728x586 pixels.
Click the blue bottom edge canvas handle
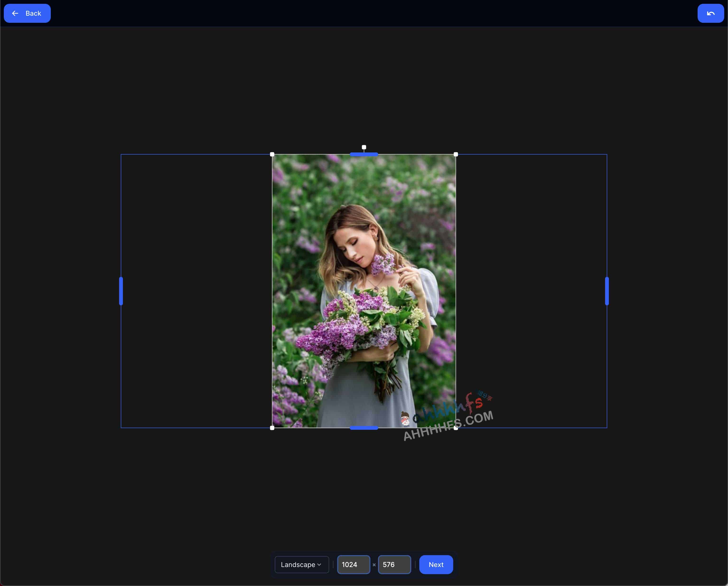click(x=364, y=428)
